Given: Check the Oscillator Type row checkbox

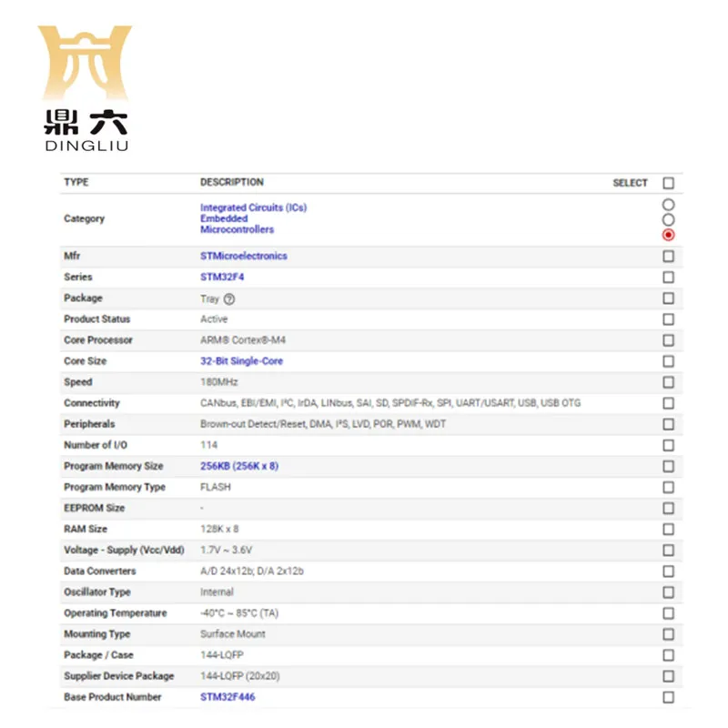Looking at the screenshot, I should coord(668,592).
